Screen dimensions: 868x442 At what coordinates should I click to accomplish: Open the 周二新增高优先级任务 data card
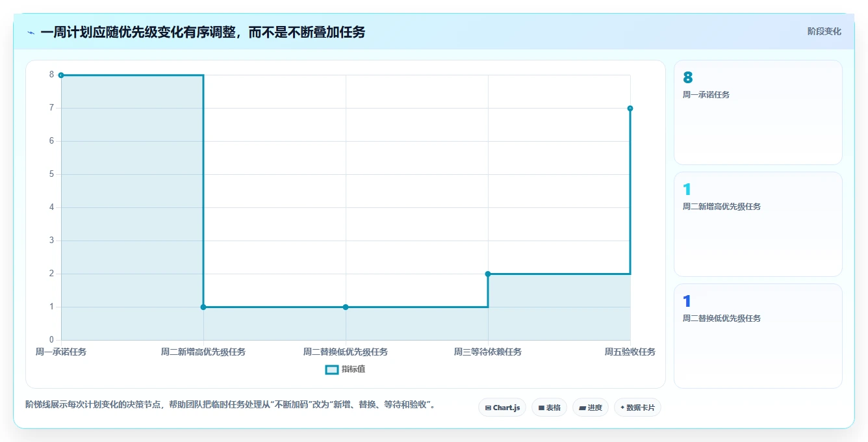(x=758, y=224)
